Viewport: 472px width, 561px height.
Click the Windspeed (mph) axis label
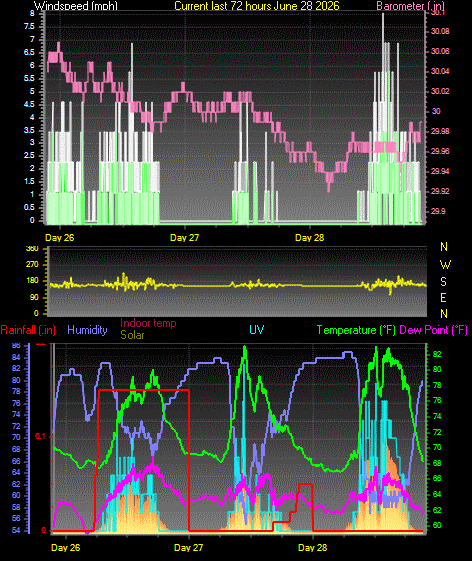tap(76, 6)
